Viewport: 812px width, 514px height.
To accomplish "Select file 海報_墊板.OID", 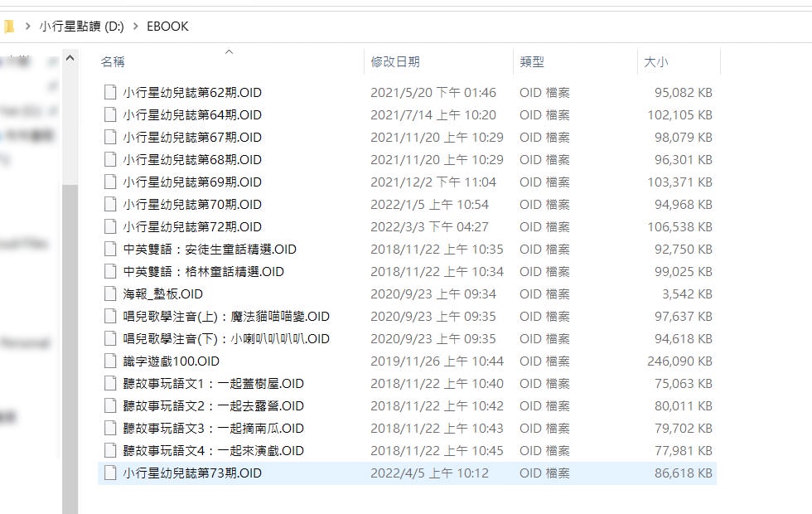I will (162, 293).
